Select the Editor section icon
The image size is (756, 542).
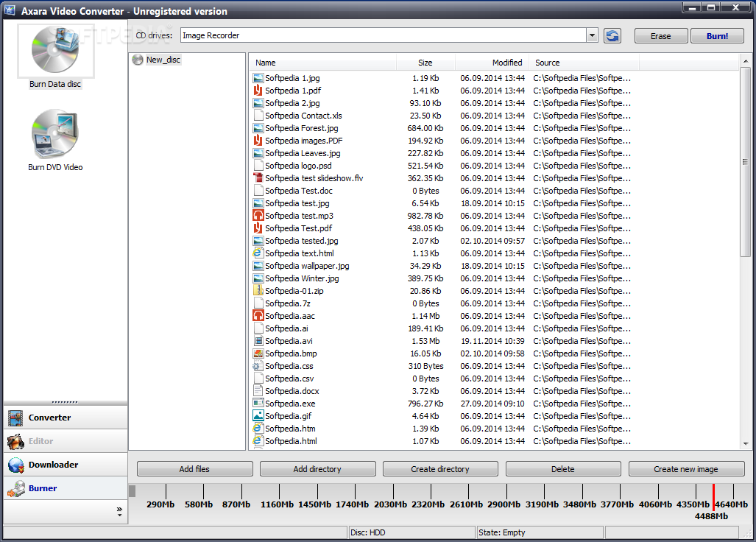tap(16, 441)
